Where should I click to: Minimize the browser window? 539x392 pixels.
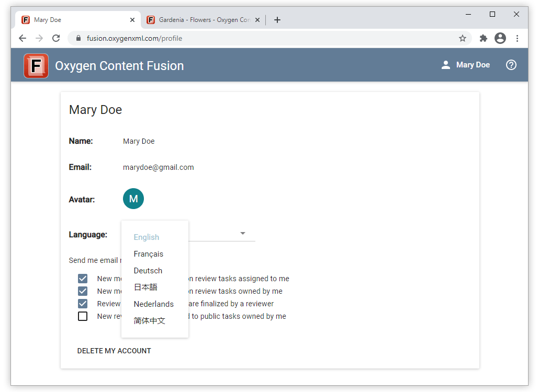click(468, 14)
